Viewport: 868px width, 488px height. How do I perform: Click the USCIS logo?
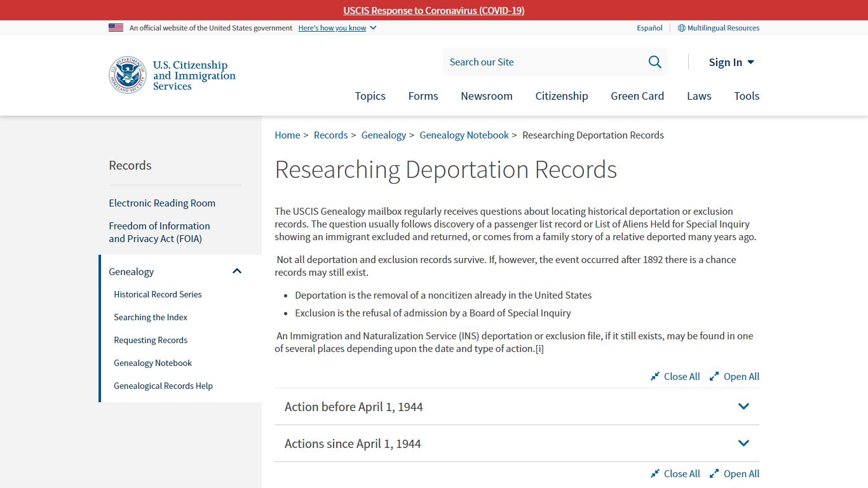coord(172,75)
